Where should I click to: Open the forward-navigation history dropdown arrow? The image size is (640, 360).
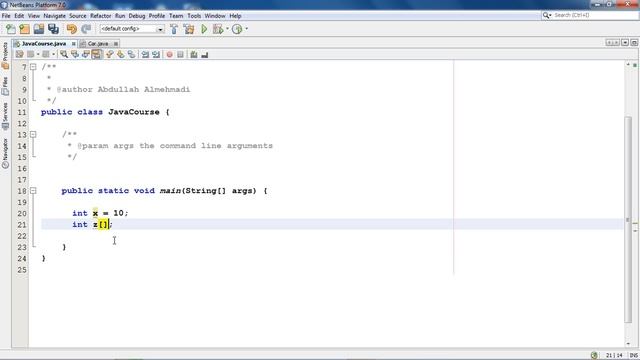pyautogui.click(x=53, y=54)
